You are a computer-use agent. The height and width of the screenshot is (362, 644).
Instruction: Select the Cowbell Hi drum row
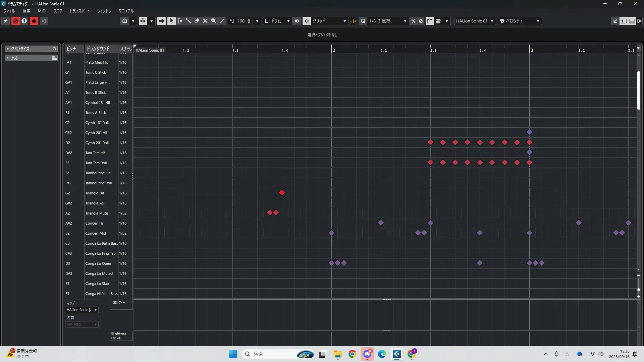point(94,223)
